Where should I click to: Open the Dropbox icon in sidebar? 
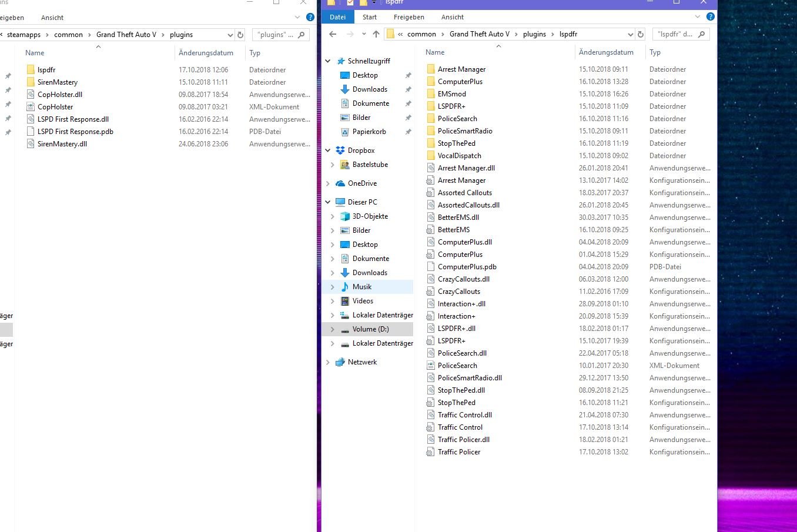[x=340, y=150]
